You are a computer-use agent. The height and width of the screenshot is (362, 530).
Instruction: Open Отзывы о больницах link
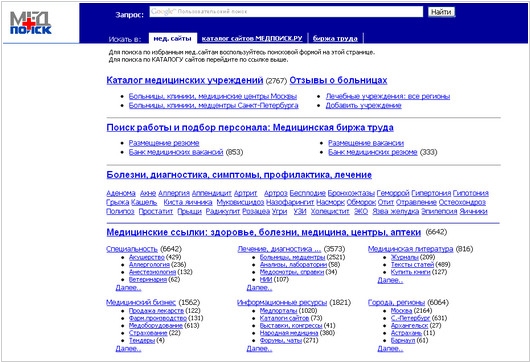pyautogui.click(x=338, y=80)
